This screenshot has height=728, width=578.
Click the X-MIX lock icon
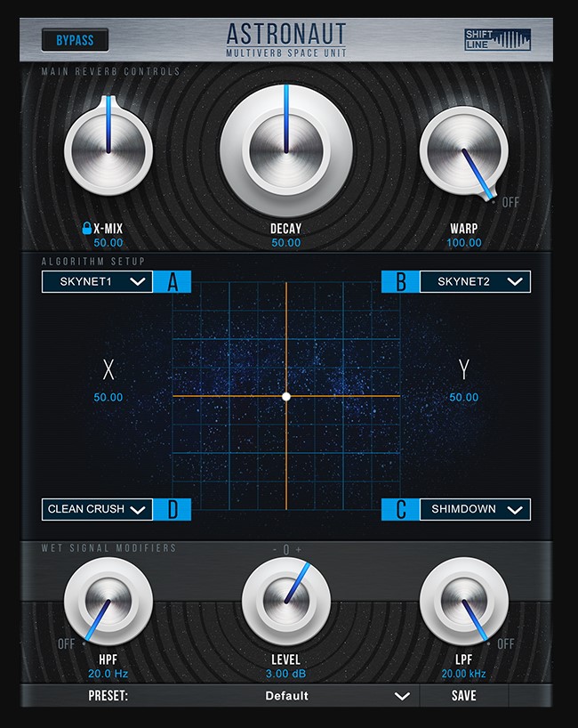[87, 228]
